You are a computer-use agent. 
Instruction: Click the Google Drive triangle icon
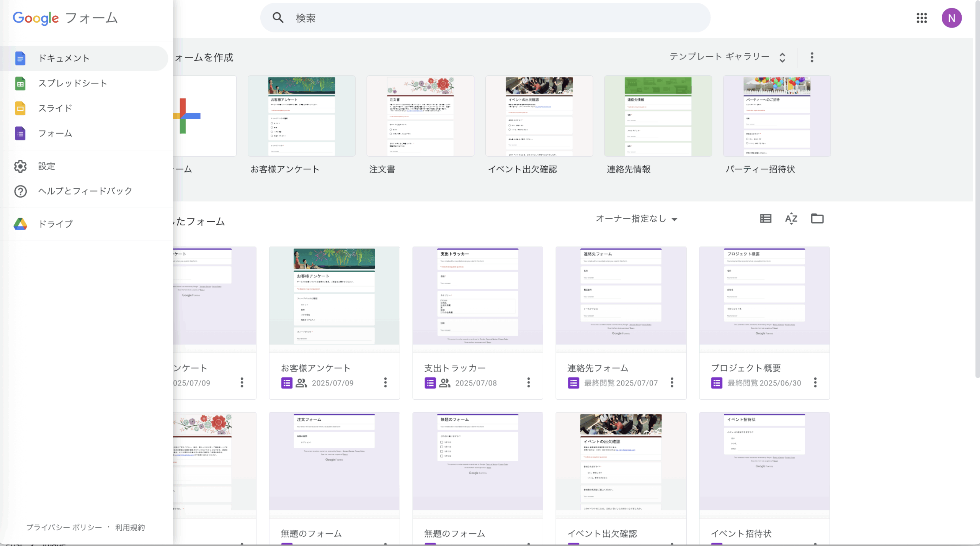coord(20,224)
